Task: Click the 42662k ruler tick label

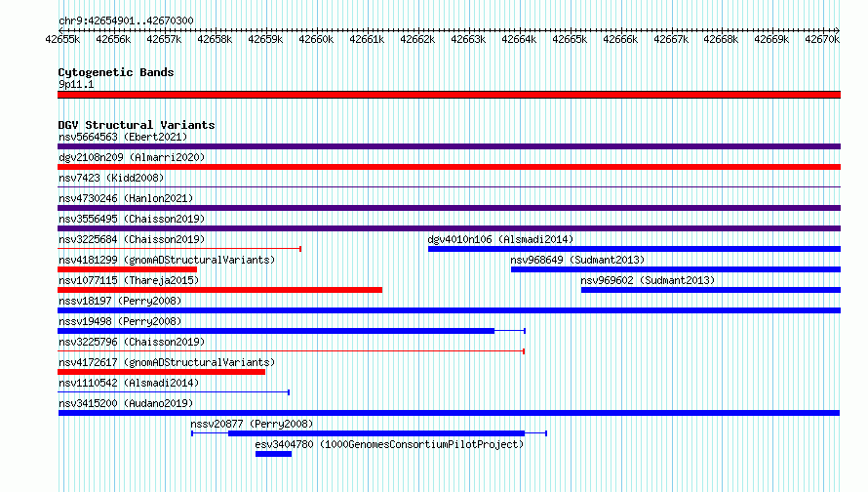Action: click(x=417, y=39)
